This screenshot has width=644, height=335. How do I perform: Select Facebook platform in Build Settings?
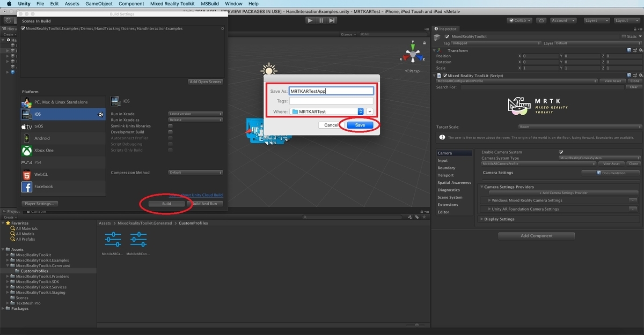pyautogui.click(x=63, y=187)
